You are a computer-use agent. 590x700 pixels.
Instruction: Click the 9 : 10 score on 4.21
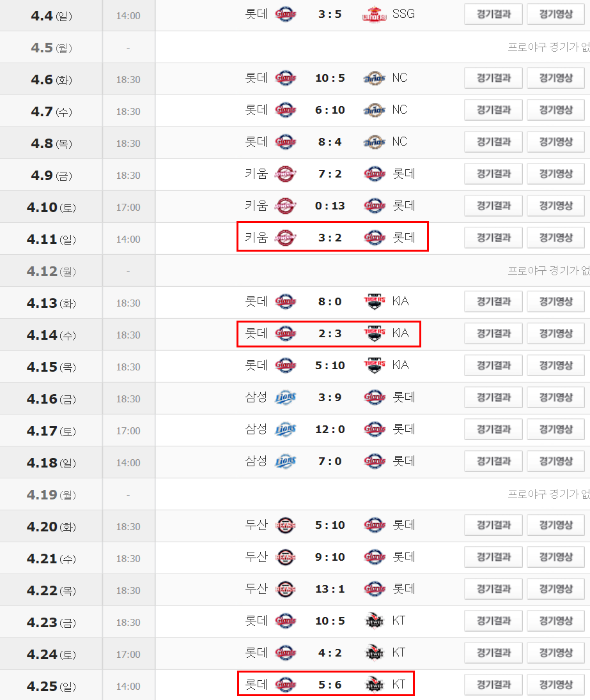click(330, 557)
